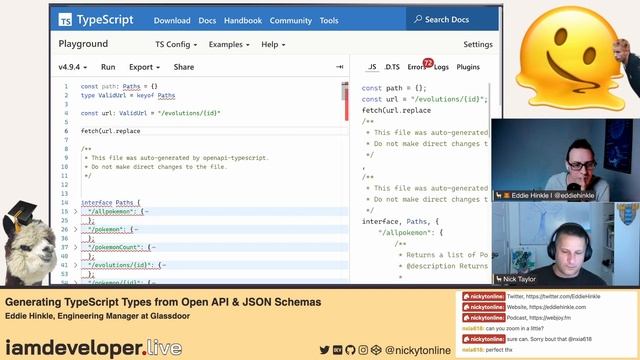Expand the folded "/pokemonCount" code block

pyautogui.click(x=76, y=247)
